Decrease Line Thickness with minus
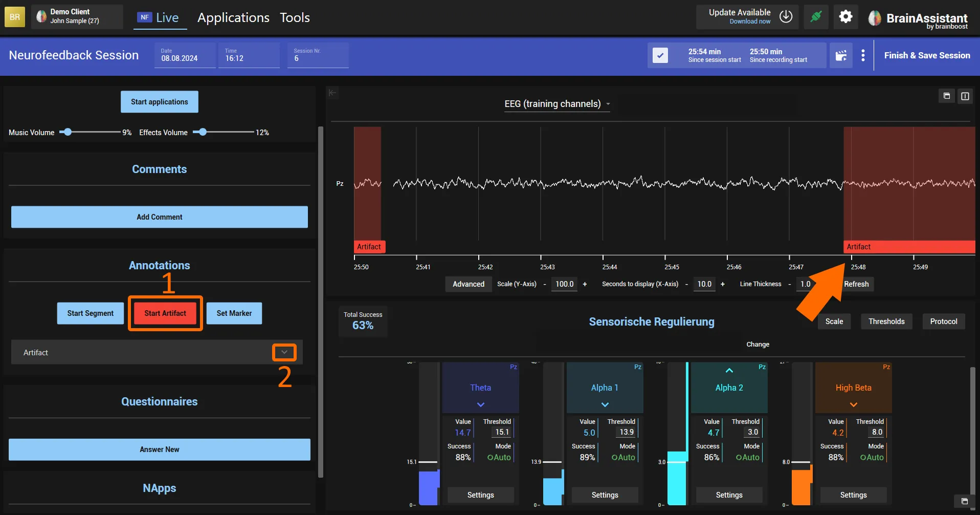The image size is (980, 515). 789,284
